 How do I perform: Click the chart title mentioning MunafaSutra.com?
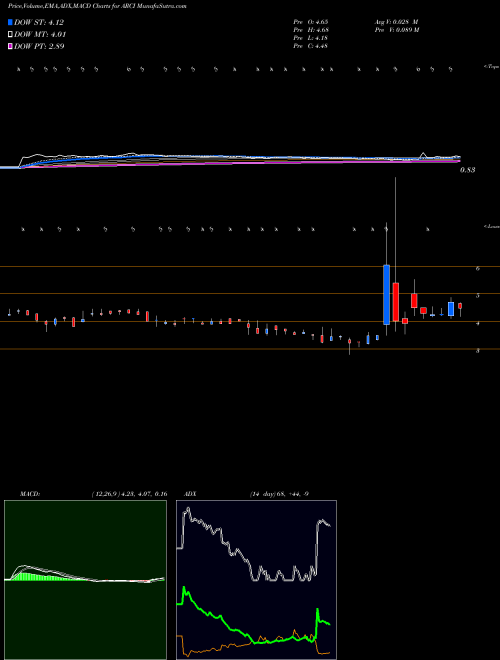pos(97,6)
